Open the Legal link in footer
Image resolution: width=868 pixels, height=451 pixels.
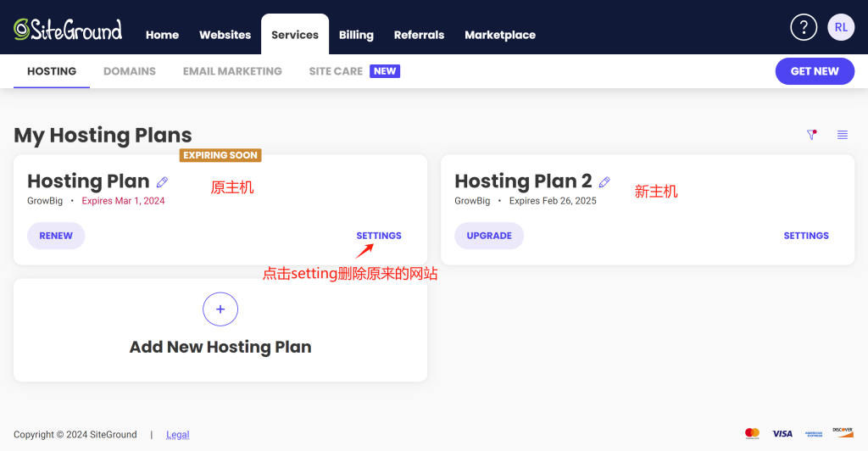point(178,434)
